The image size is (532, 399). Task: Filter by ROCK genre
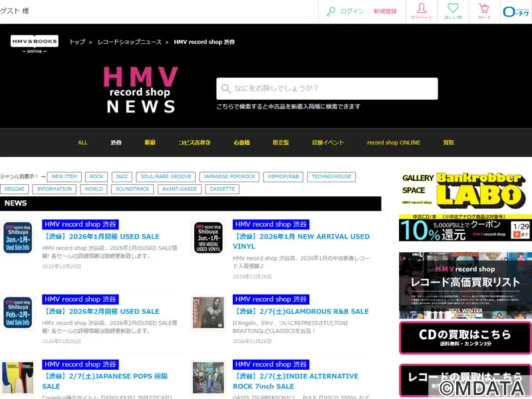(96, 177)
